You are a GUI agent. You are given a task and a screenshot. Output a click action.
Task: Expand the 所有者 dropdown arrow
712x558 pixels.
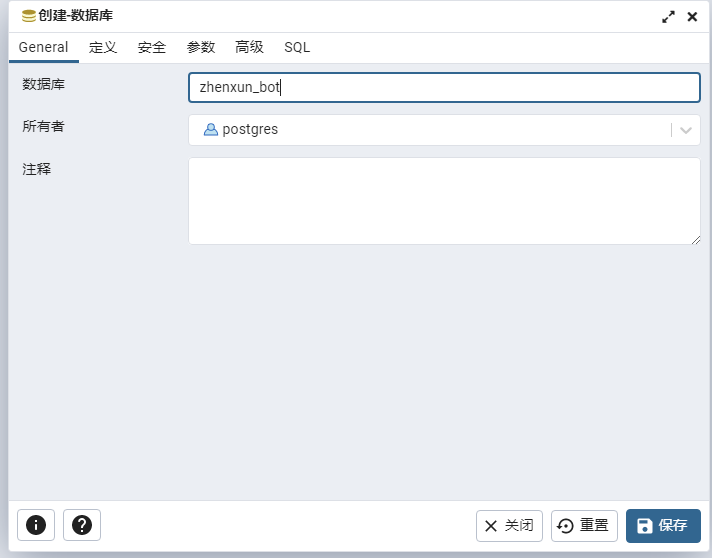[686, 130]
